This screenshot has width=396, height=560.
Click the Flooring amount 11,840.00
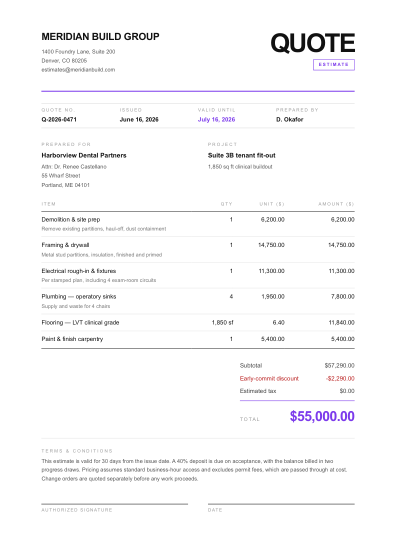tap(341, 322)
